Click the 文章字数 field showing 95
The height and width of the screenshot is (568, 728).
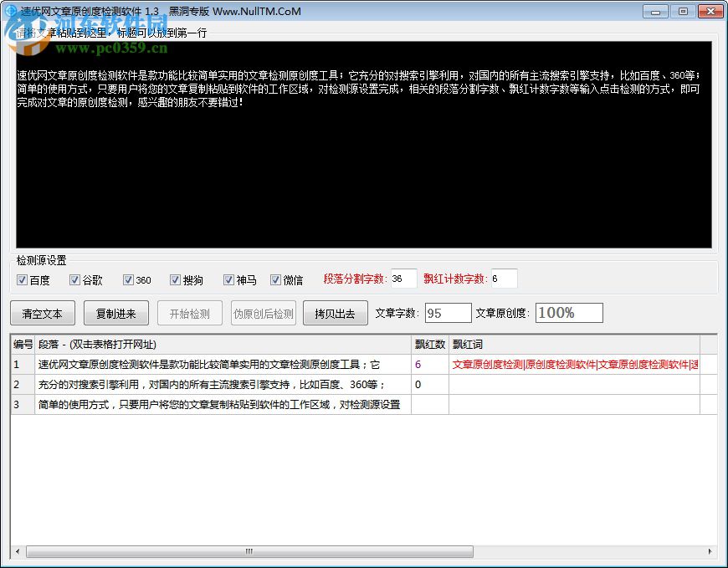point(448,313)
